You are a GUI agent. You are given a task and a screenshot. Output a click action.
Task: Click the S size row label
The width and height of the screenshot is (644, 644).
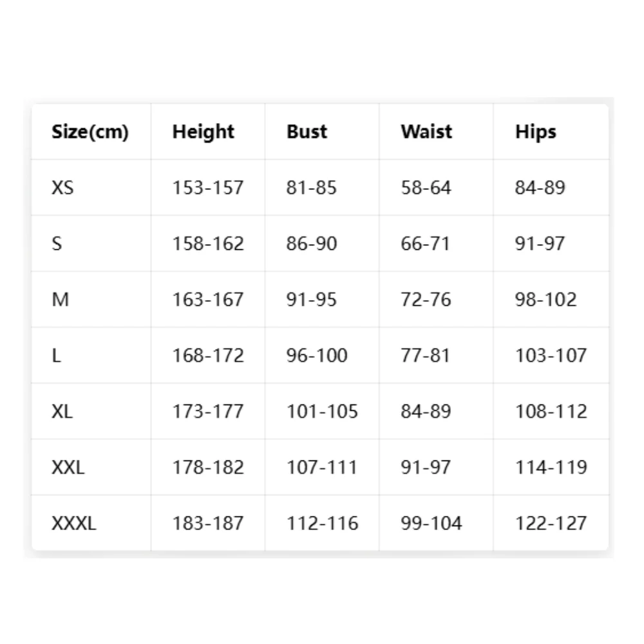(57, 243)
